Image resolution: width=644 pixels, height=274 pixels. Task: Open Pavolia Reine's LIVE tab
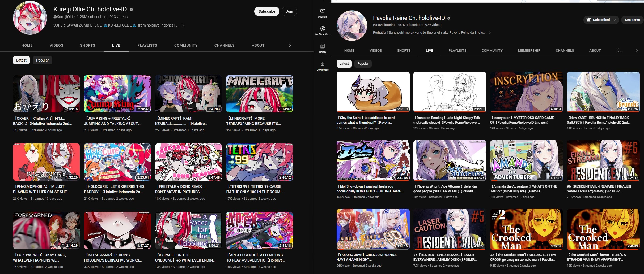[x=429, y=50]
